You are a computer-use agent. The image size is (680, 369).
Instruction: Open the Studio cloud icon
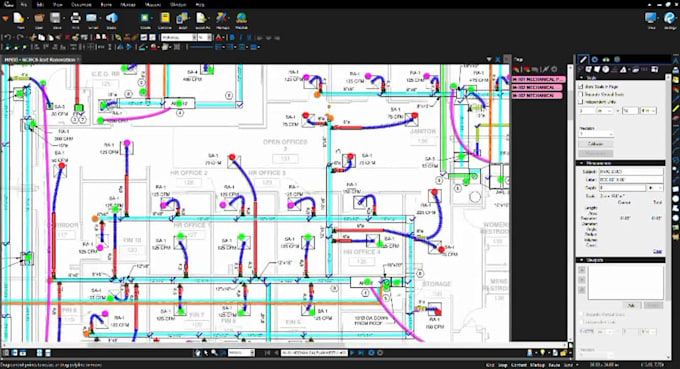pos(111,18)
